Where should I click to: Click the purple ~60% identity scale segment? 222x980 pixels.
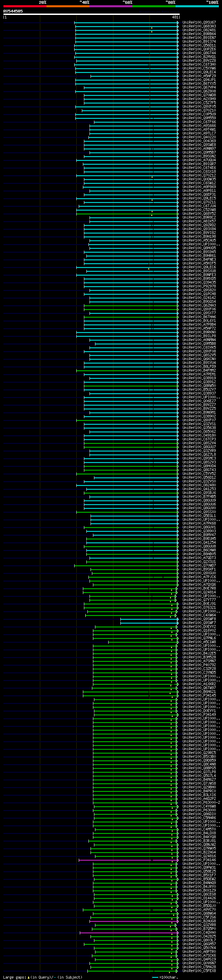tap(111, 6)
